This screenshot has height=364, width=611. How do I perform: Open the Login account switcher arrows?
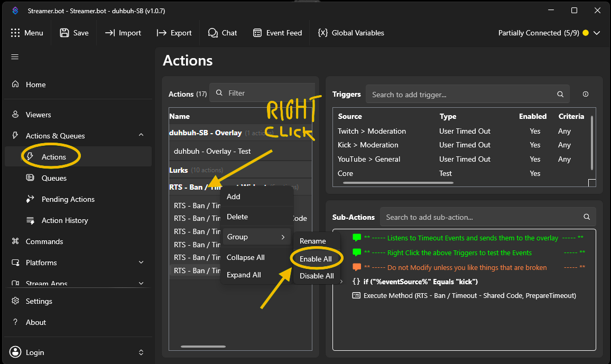[x=141, y=352]
